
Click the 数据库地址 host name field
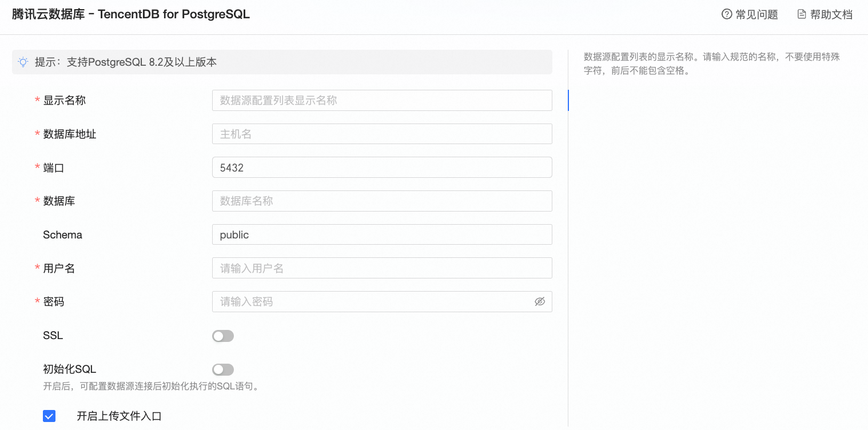[x=382, y=134]
